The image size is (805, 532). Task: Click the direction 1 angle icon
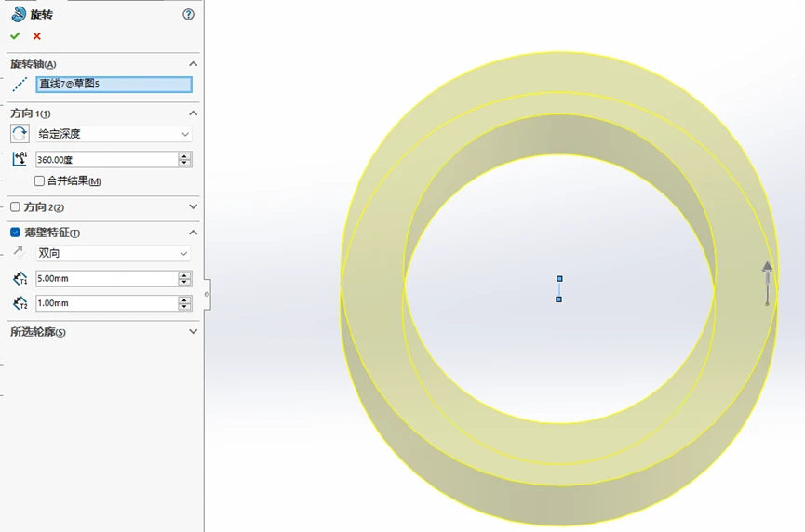[20, 159]
